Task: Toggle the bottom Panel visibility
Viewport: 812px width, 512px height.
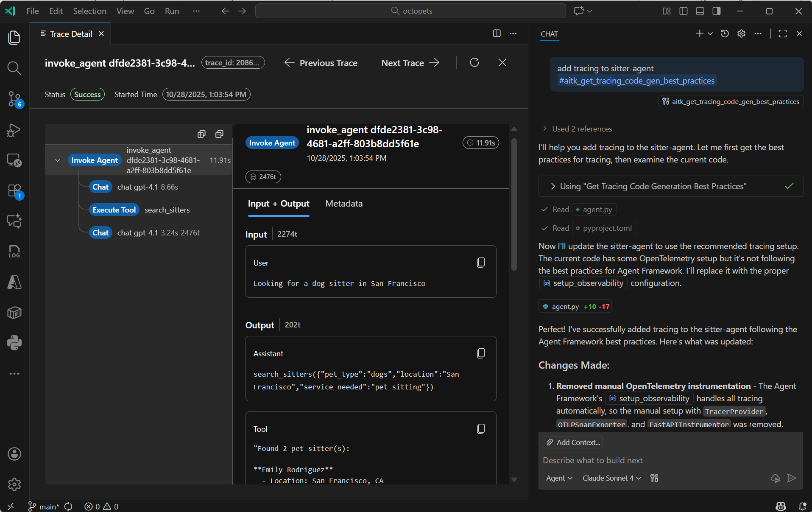Action: tap(700, 11)
